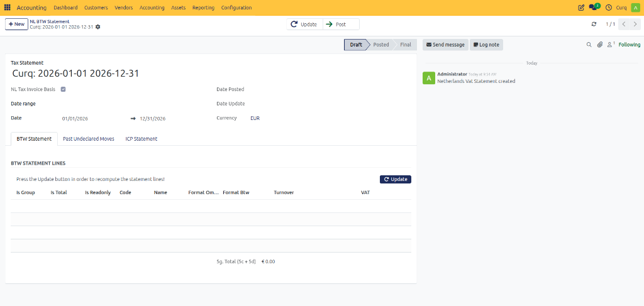Click the refresh icon near the pager
644x306 pixels.
(x=594, y=25)
